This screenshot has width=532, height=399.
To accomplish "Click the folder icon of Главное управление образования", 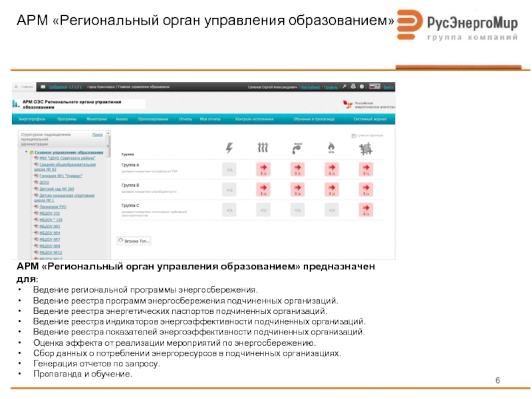I will pyautogui.click(x=31, y=153).
